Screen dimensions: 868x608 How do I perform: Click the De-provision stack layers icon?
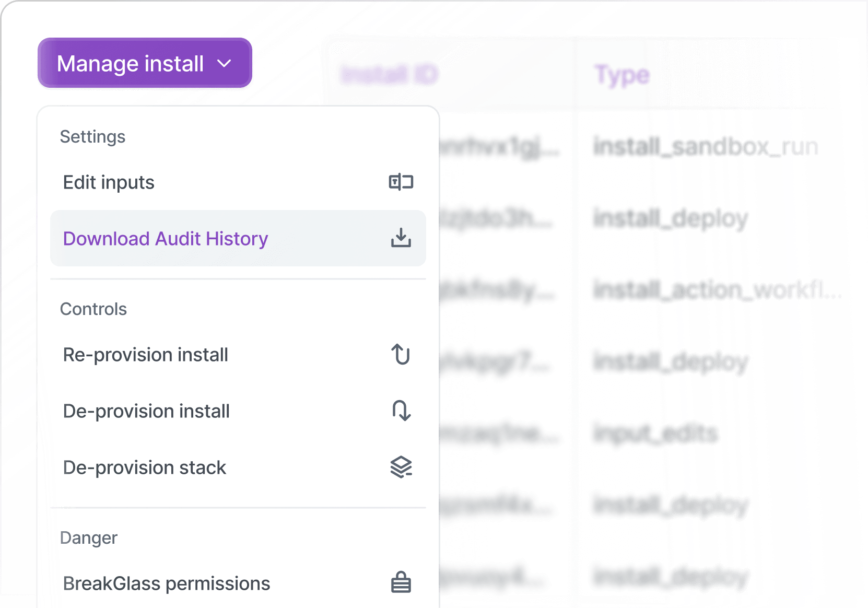(401, 467)
